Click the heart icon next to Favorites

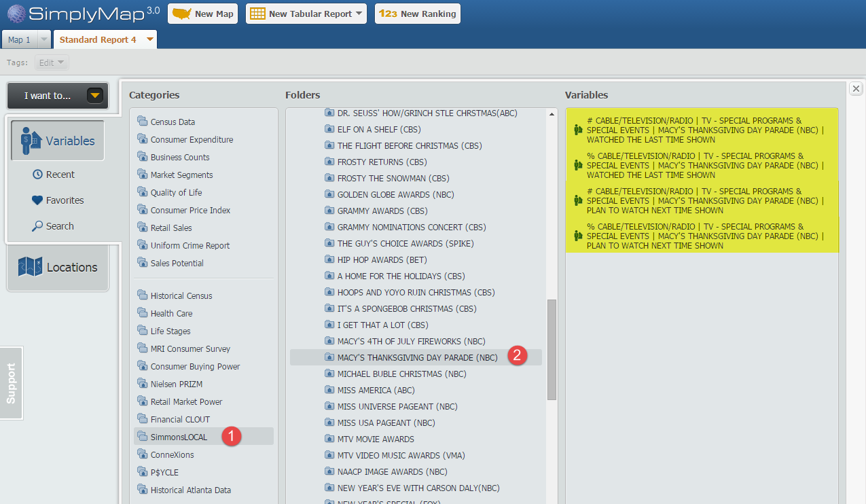click(x=37, y=200)
